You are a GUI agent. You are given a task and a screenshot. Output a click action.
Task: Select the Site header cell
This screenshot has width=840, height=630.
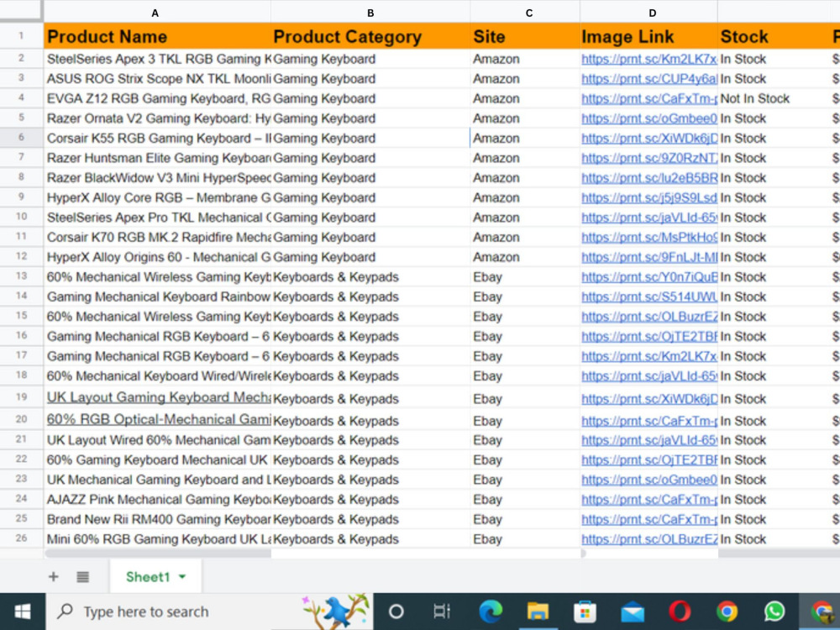coord(525,36)
